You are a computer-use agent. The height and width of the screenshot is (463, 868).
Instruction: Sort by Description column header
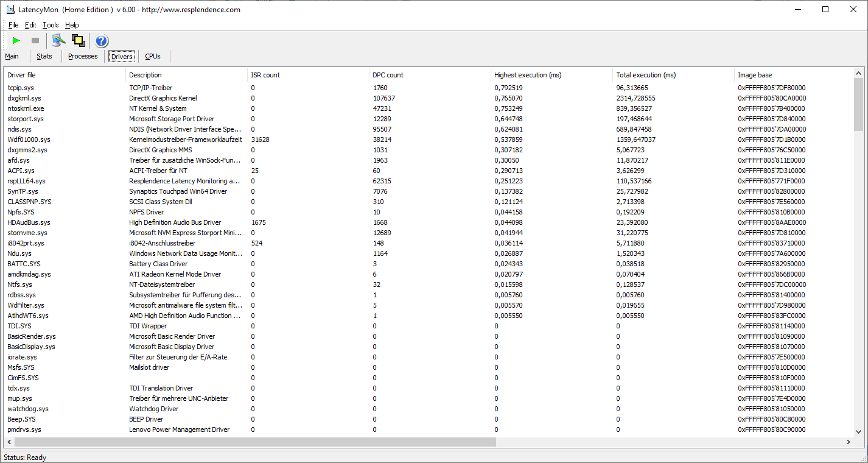coord(187,75)
